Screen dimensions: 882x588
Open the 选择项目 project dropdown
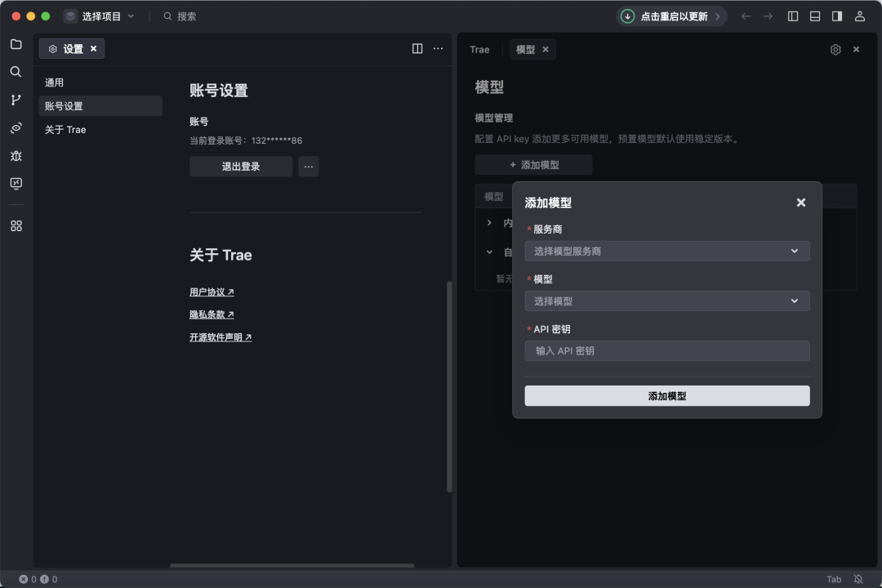click(x=100, y=16)
